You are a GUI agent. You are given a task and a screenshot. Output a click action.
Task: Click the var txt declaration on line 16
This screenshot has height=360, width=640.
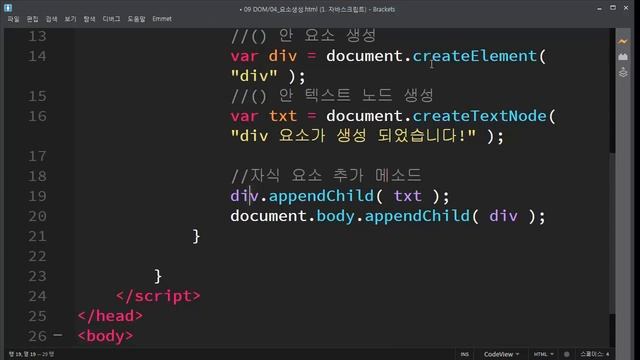[x=263, y=116]
